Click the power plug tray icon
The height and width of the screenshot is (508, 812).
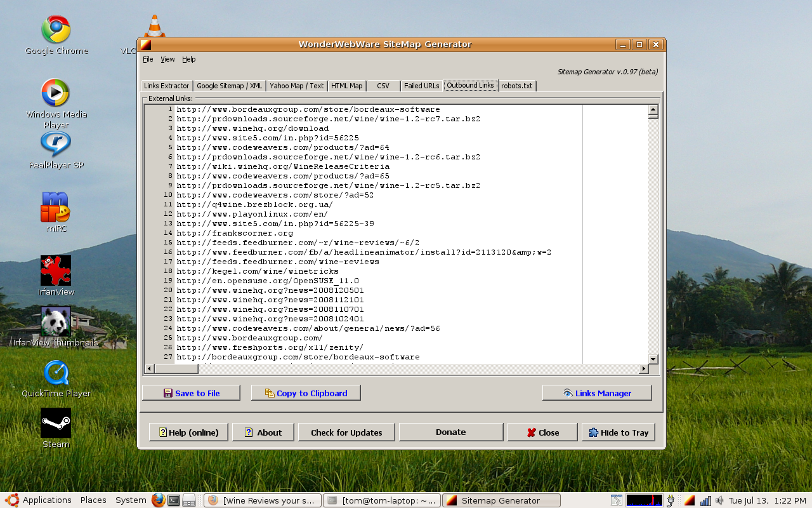pos(671,500)
